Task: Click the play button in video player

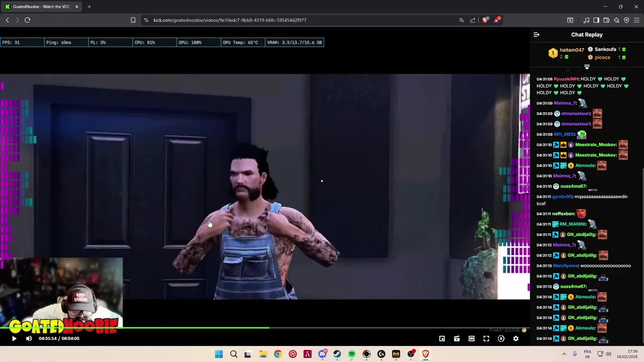Action: tap(14, 338)
